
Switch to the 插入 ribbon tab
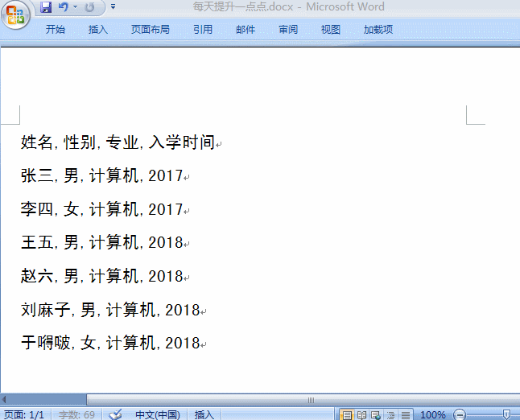pyautogui.click(x=98, y=30)
